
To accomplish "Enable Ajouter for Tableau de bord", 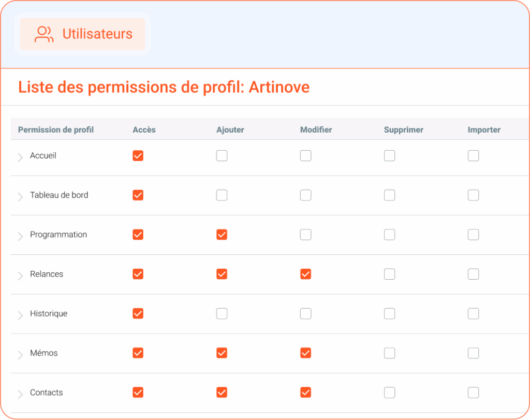I will [x=222, y=195].
